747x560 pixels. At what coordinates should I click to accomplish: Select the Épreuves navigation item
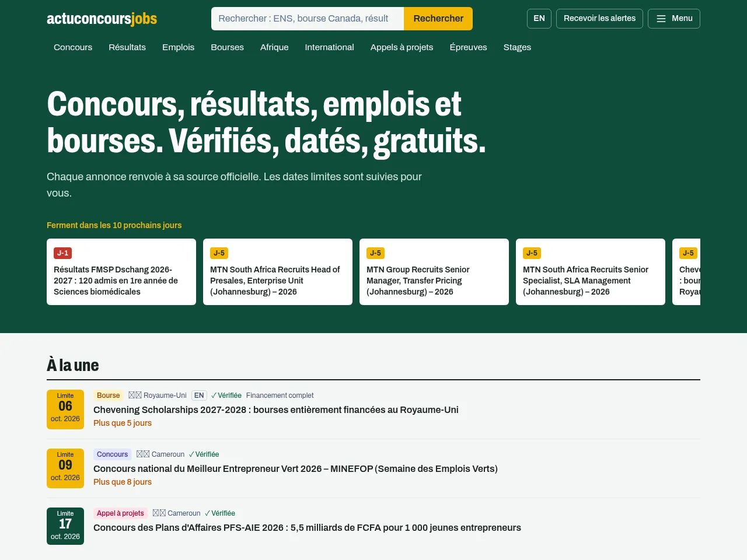(468, 47)
